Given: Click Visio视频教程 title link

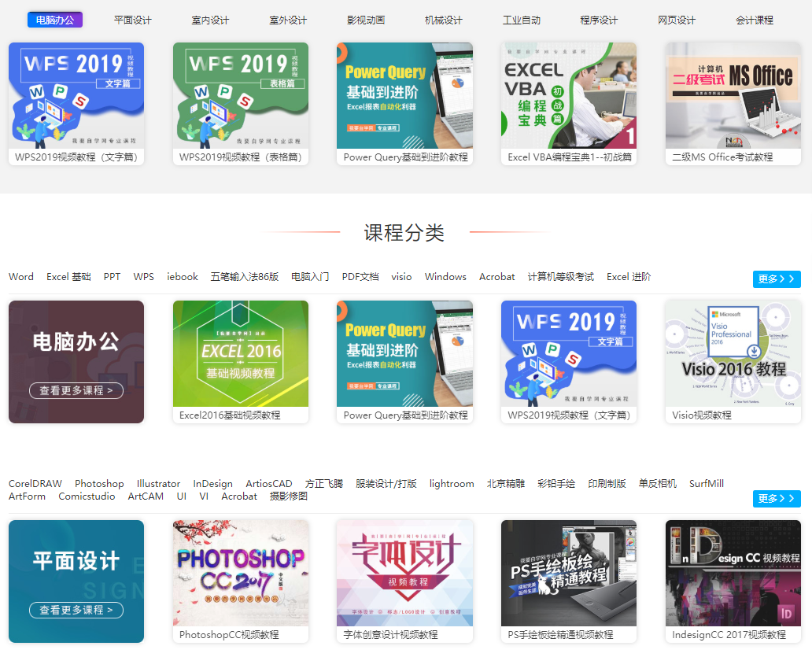Looking at the screenshot, I should pos(702,415).
